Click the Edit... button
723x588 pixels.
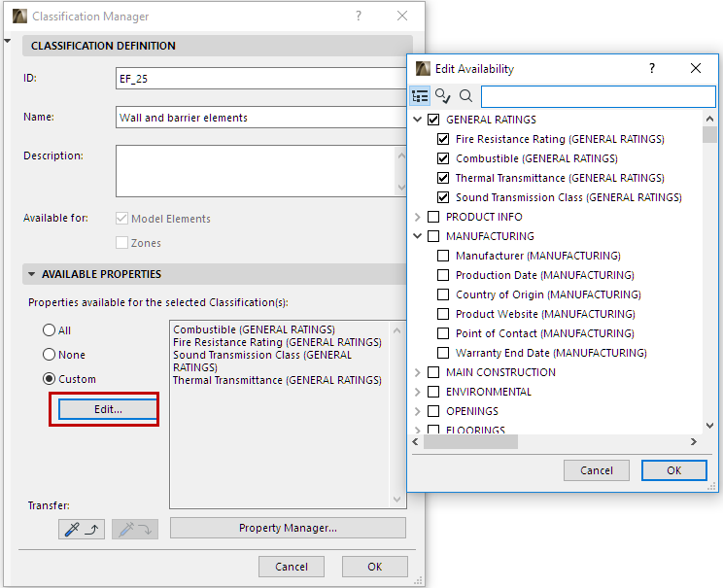108,409
